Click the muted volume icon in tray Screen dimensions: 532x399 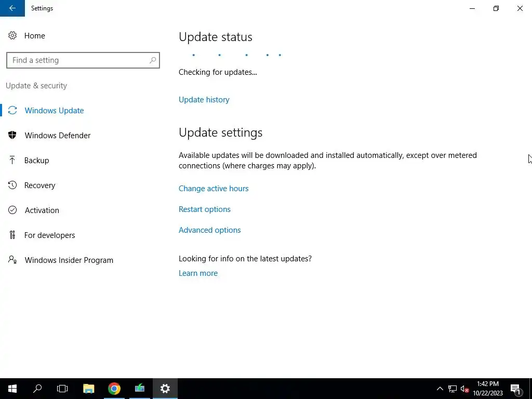[x=464, y=389]
